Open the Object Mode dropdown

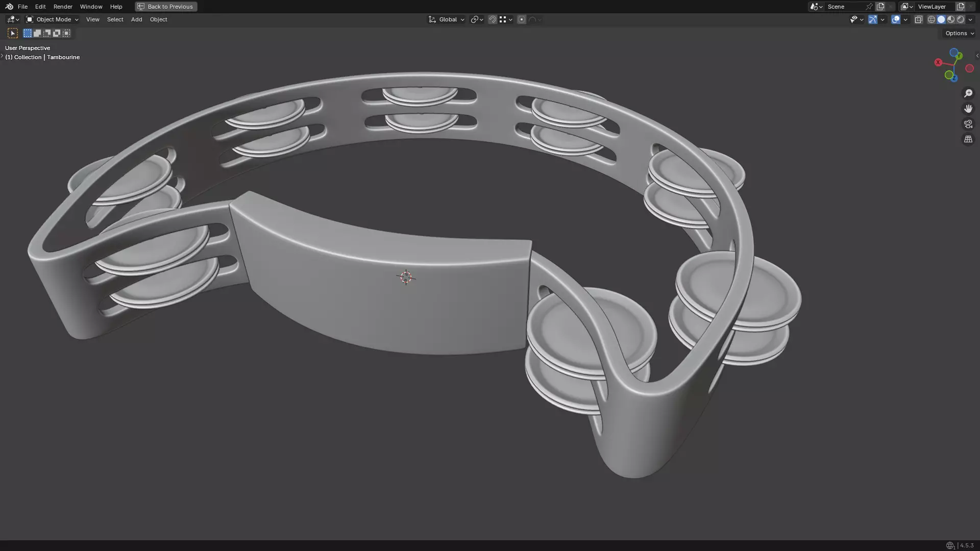[x=52, y=19]
